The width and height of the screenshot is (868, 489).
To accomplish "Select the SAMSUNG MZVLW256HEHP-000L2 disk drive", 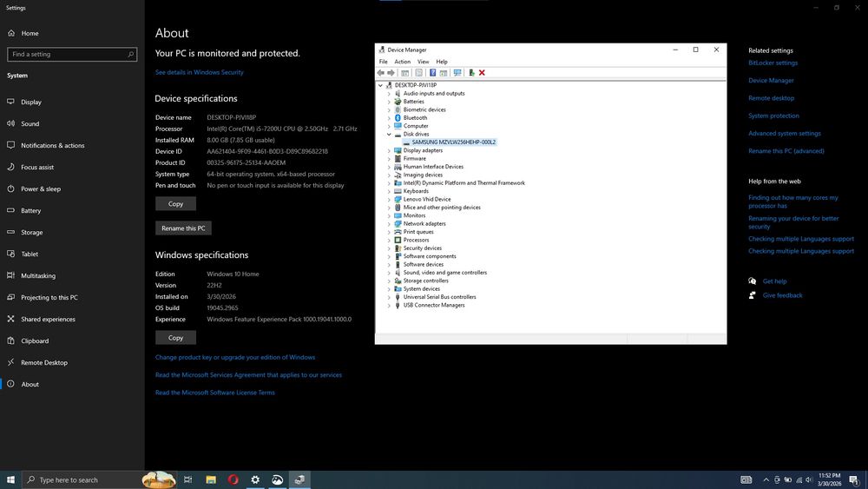I will [453, 142].
